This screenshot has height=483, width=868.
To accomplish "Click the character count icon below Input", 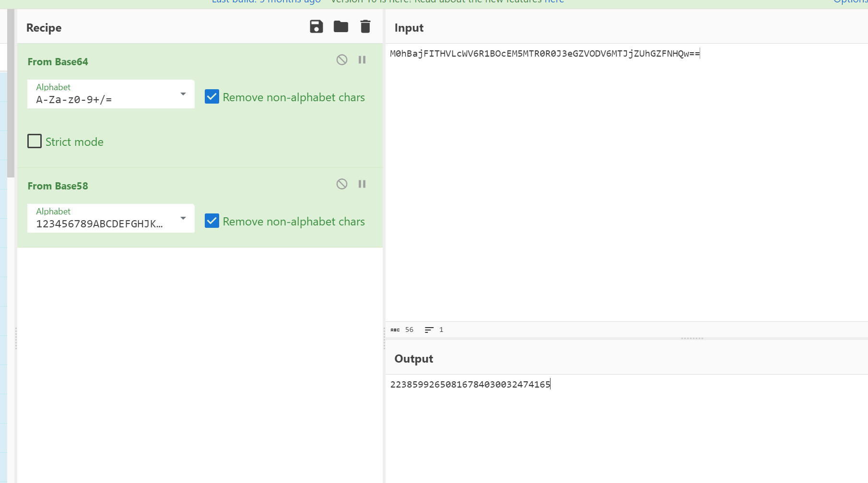I will pyautogui.click(x=395, y=330).
